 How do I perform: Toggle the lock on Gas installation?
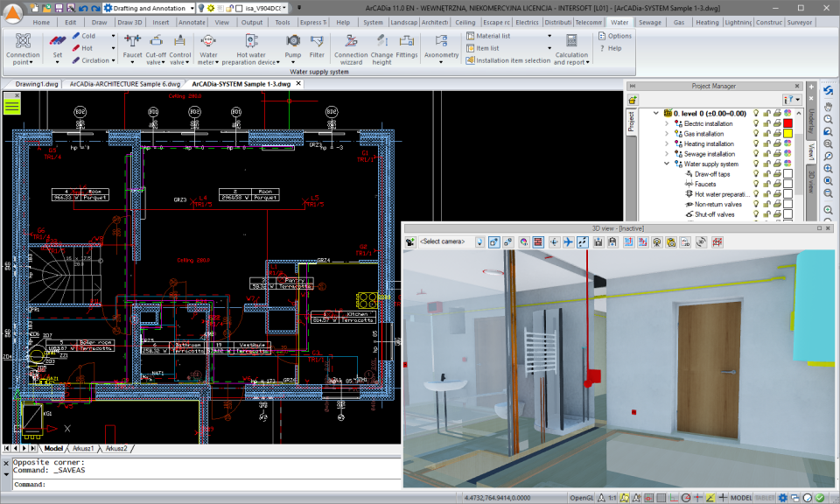pos(766,133)
